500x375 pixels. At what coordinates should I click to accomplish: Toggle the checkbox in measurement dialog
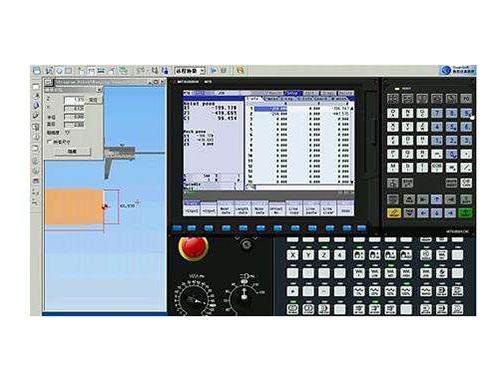tap(50, 142)
